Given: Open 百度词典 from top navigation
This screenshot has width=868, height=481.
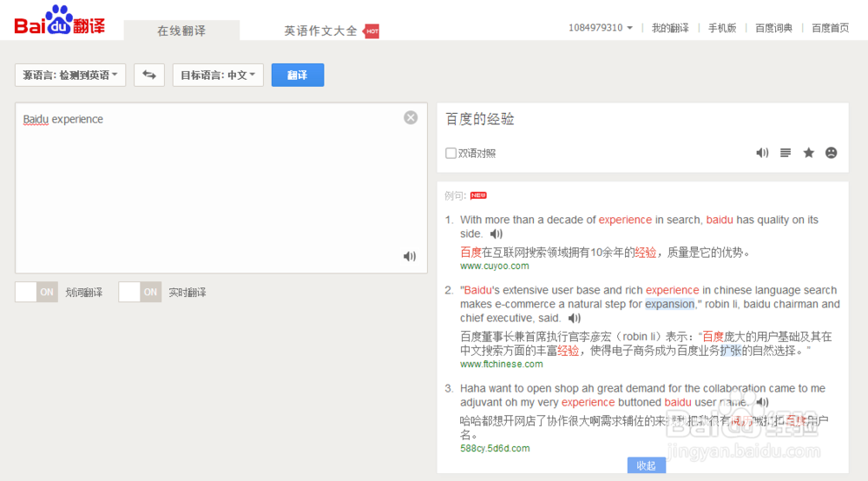Looking at the screenshot, I should 773,28.
